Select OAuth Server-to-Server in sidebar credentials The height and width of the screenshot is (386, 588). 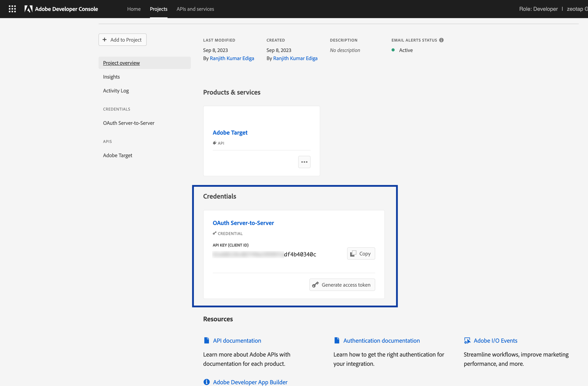tap(128, 123)
